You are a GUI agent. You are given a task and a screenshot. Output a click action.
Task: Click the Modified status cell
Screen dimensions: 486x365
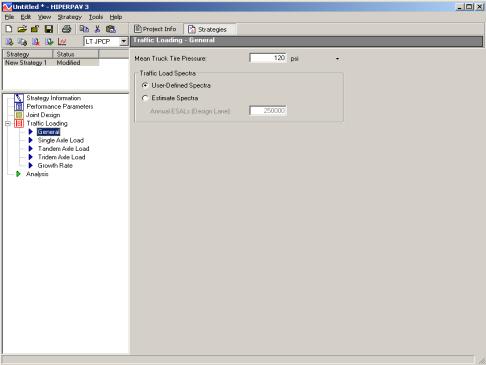click(68, 62)
